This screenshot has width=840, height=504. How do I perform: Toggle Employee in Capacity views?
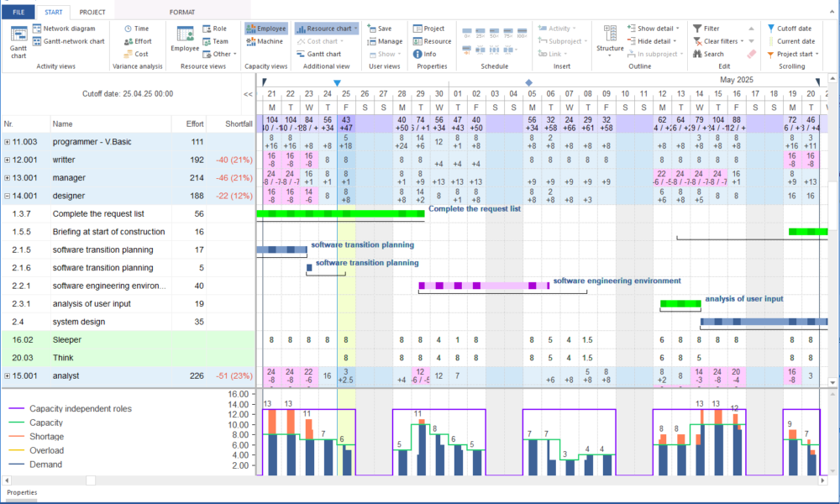point(265,29)
